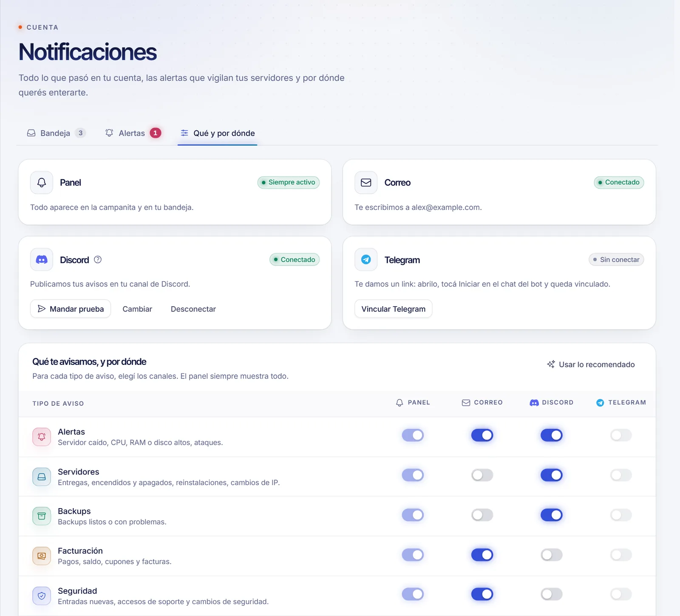Click the Facturación row money icon
The height and width of the screenshot is (616, 680).
(42, 556)
